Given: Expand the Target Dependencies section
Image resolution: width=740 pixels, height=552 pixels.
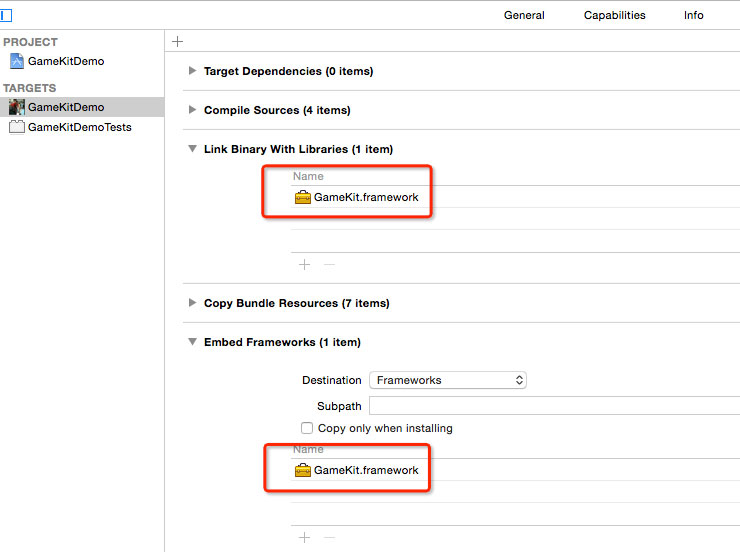Looking at the screenshot, I should coord(192,72).
